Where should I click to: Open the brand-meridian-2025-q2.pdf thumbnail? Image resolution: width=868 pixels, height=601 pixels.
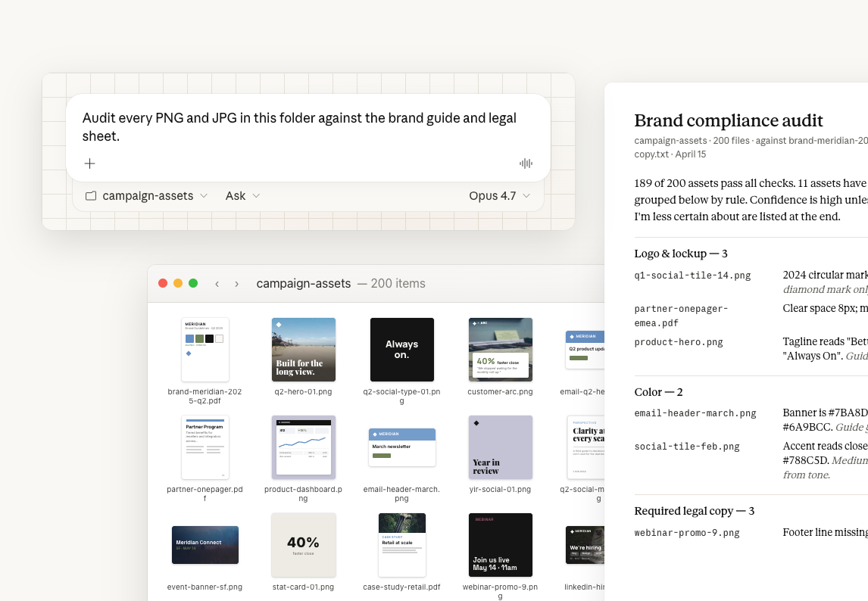pyautogui.click(x=205, y=349)
